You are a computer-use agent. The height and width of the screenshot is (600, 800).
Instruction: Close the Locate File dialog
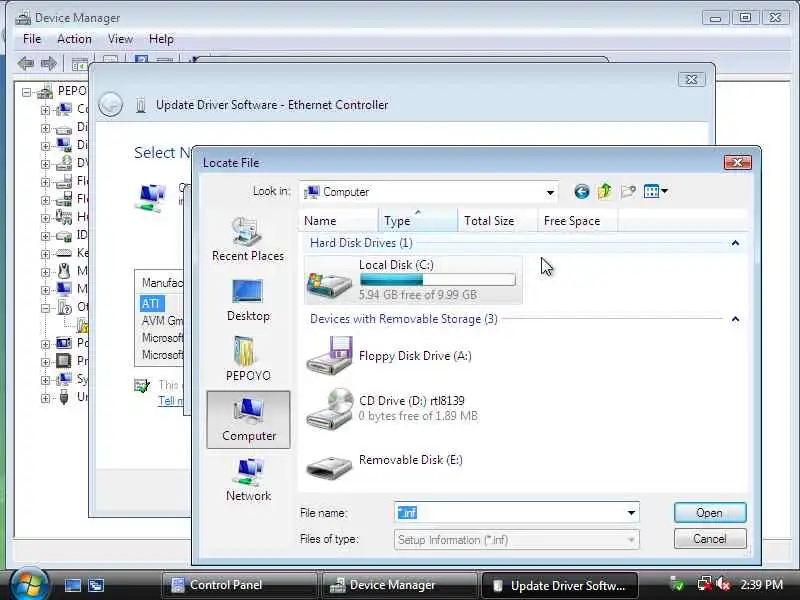point(737,163)
